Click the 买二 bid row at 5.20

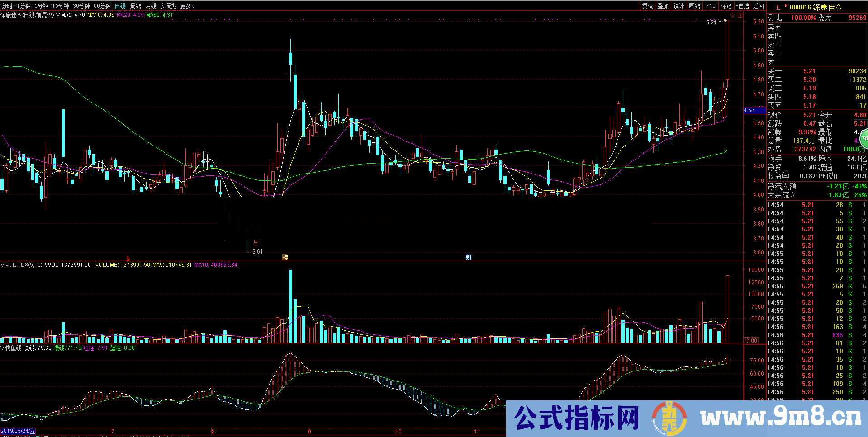coord(817,80)
